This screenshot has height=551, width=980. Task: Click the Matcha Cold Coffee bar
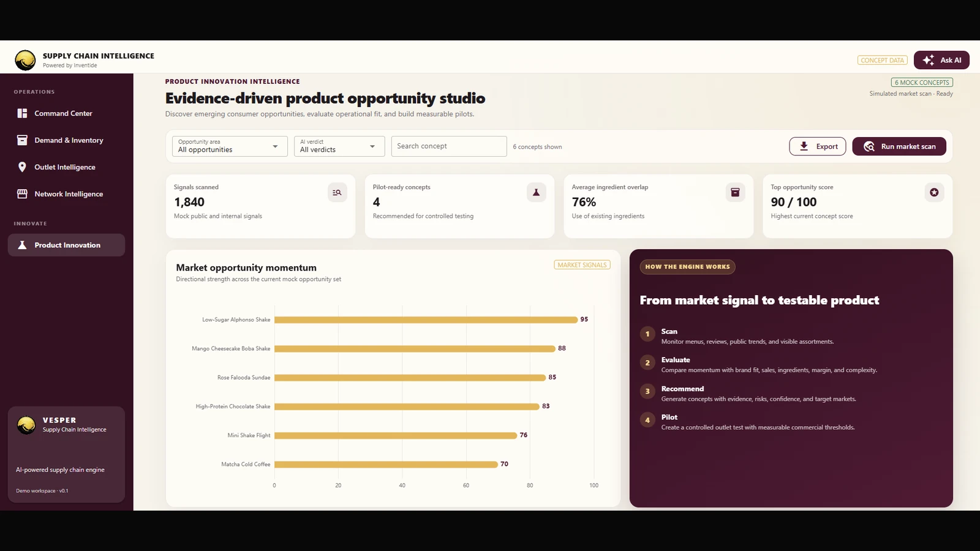(x=386, y=464)
